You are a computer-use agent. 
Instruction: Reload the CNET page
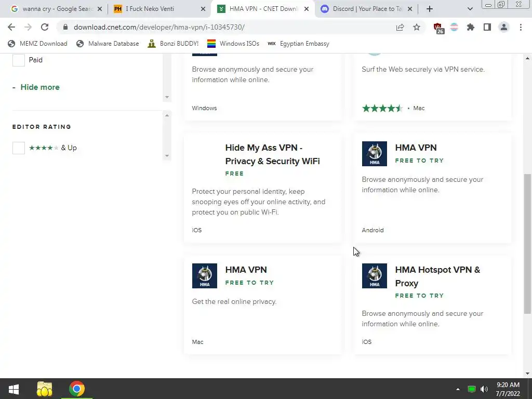45,27
